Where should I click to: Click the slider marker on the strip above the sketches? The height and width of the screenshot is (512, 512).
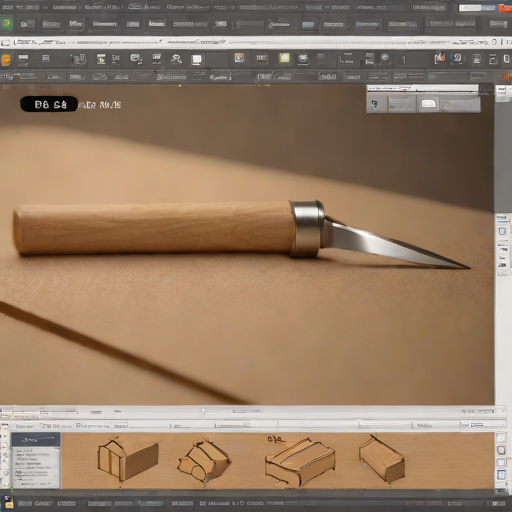tap(203, 411)
